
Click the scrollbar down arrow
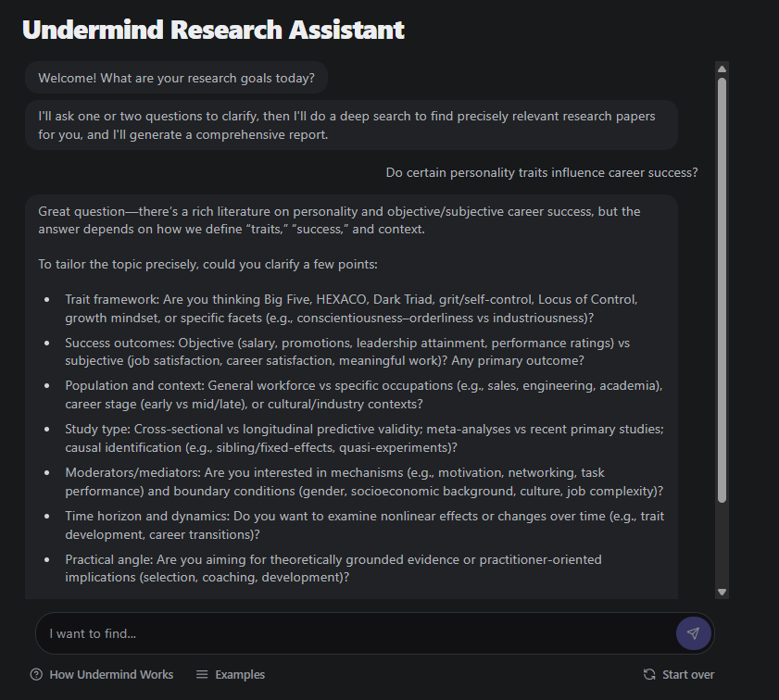[x=722, y=592]
